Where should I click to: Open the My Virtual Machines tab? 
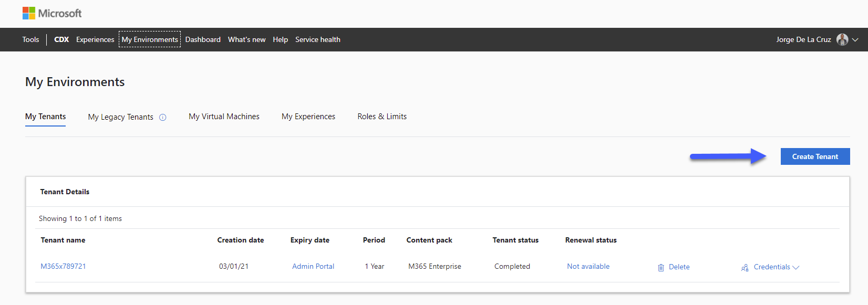(x=224, y=117)
